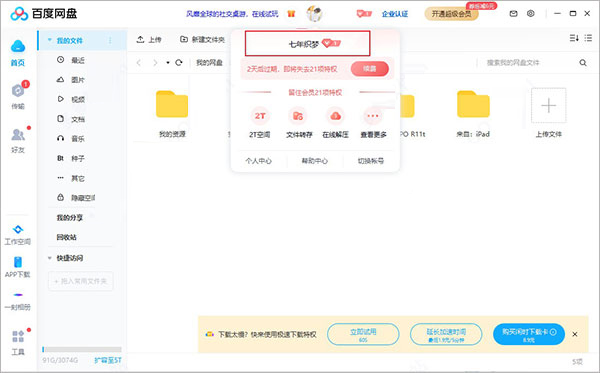The height and width of the screenshot is (373, 600).
Task: Click the 立即试用 button
Action: (x=363, y=334)
